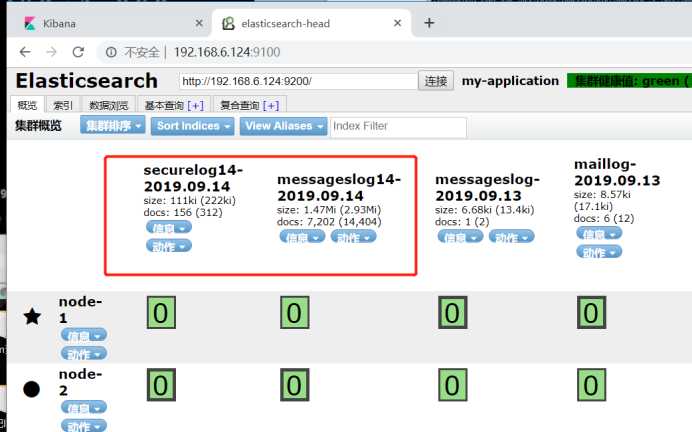The image size is (692, 432).
Task: Click the 集群概览 cluster overview label
Action: (38, 126)
